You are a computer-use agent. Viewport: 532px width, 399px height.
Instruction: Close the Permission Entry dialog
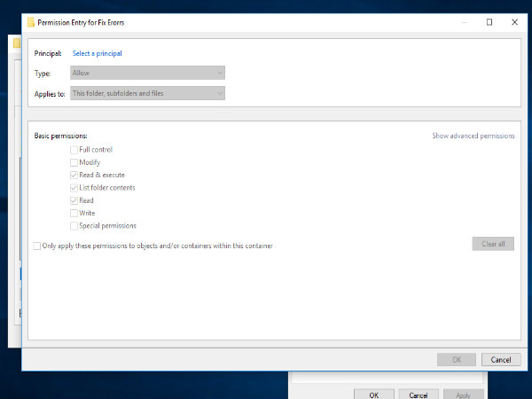point(513,22)
